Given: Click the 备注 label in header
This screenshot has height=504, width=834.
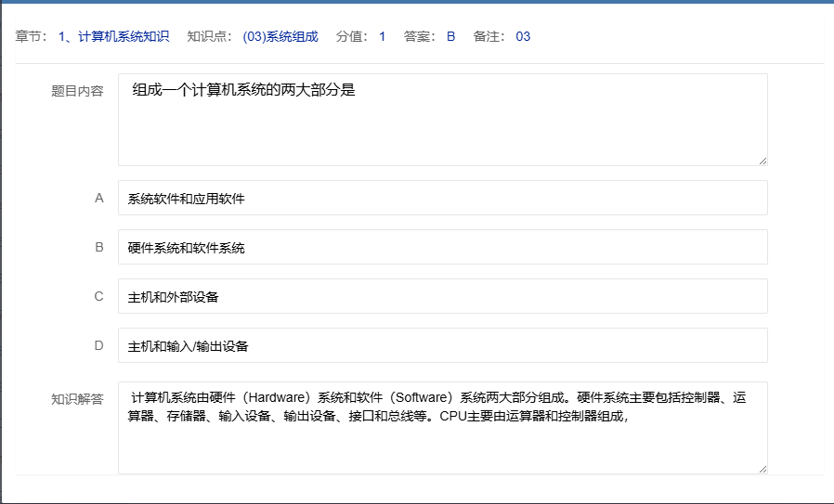Looking at the screenshot, I should (488, 37).
